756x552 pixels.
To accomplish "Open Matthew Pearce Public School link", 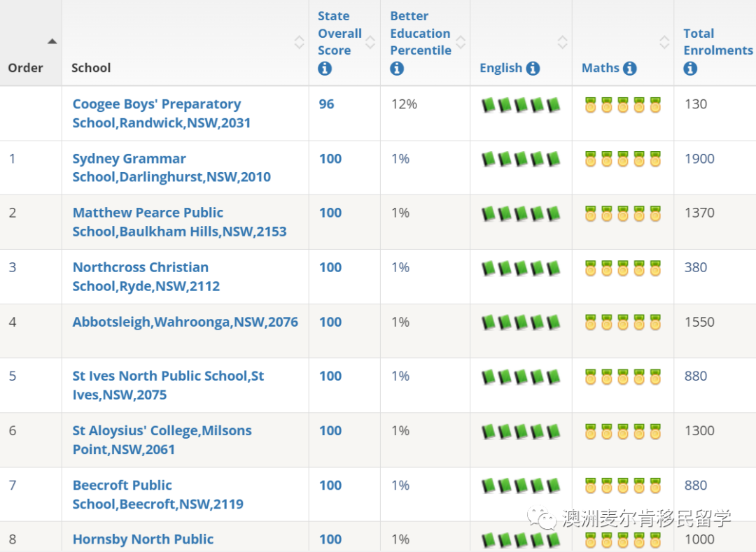I will [179, 222].
